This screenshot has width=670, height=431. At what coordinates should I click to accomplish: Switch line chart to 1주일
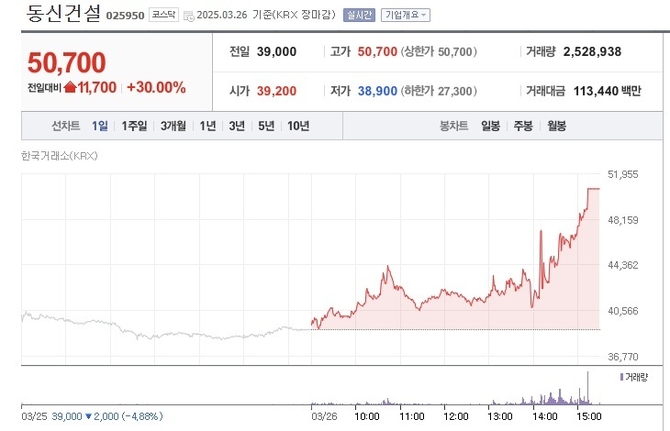pos(134,126)
